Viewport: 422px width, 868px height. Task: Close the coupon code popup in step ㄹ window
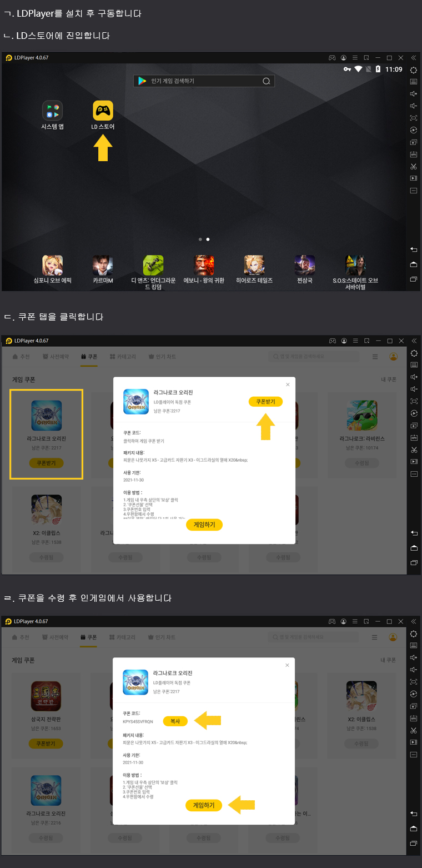[x=287, y=665]
